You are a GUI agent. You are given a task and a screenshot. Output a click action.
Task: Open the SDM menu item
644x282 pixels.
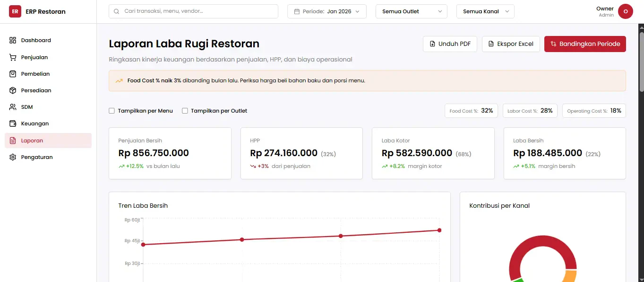tap(48, 107)
